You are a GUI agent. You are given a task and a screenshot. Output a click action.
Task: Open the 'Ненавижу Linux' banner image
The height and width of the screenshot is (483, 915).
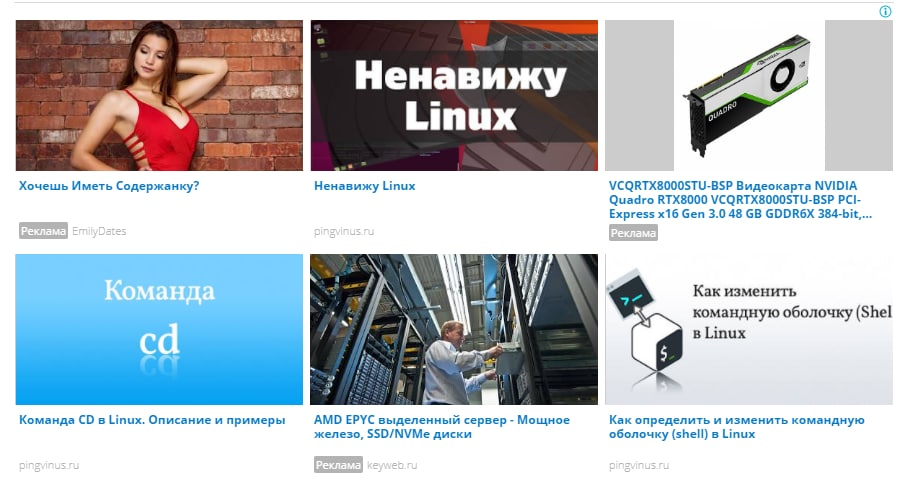click(x=454, y=96)
